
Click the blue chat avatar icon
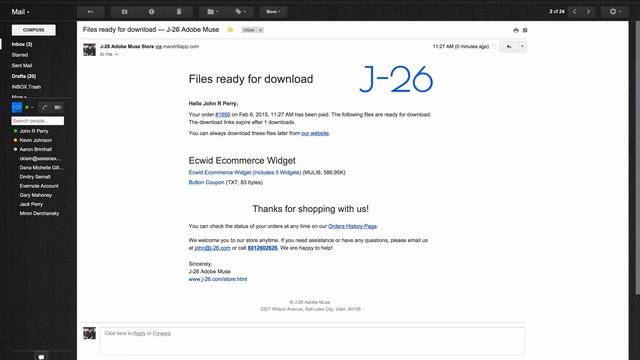tap(17, 107)
